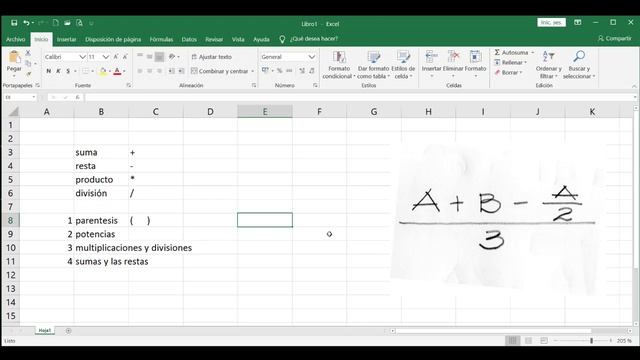Open the General number format dropdown

[312, 57]
